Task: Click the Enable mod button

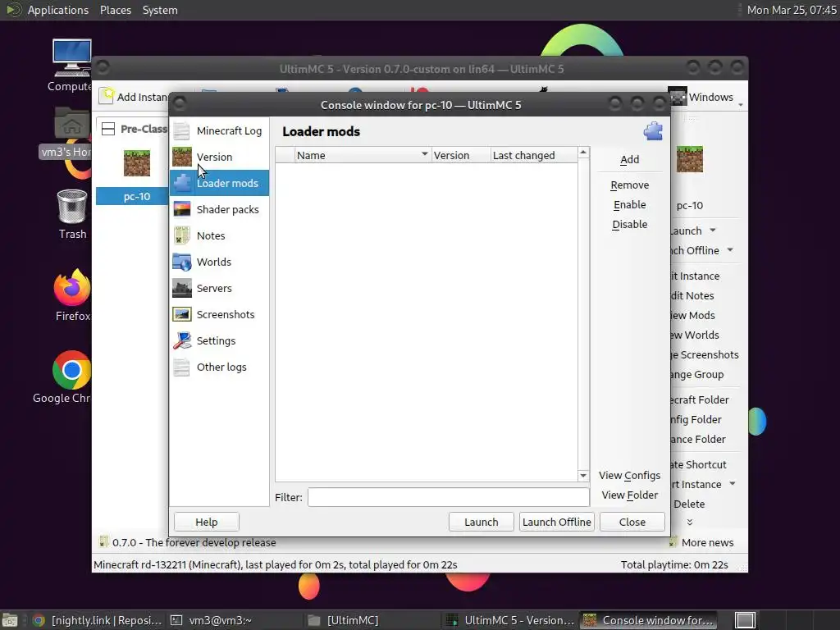Action: tap(629, 204)
